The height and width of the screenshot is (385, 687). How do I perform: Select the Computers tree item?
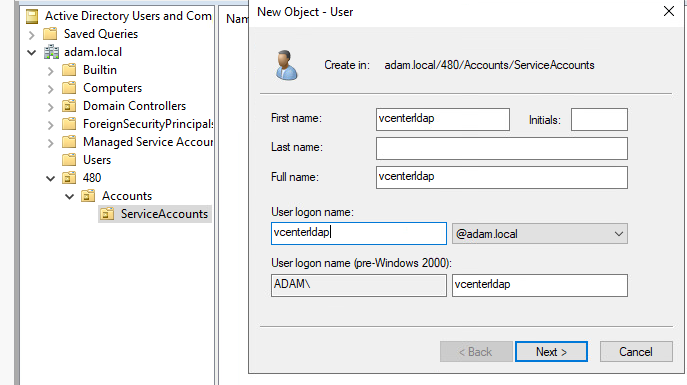(x=113, y=88)
